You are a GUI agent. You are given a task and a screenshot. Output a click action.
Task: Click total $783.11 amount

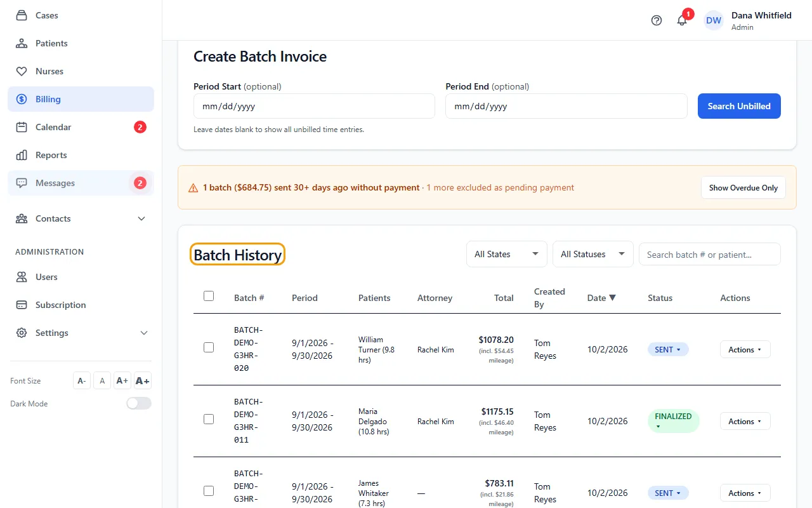pos(499,483)
